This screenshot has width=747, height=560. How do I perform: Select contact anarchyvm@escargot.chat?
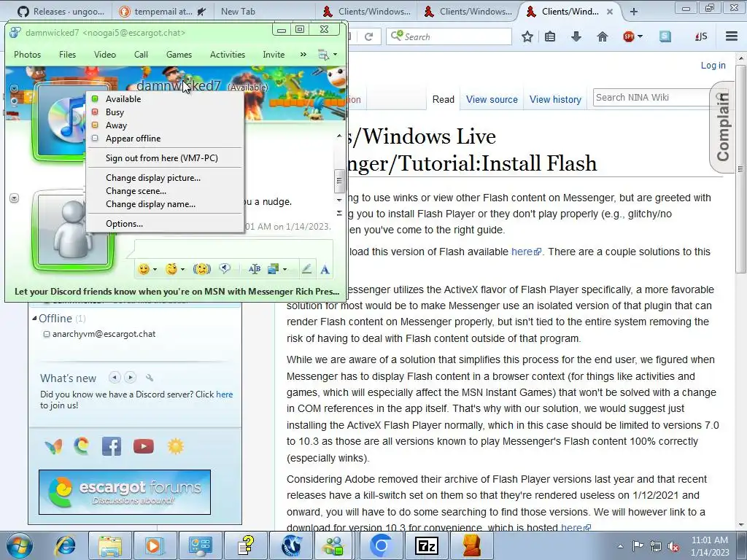point(104,334)
